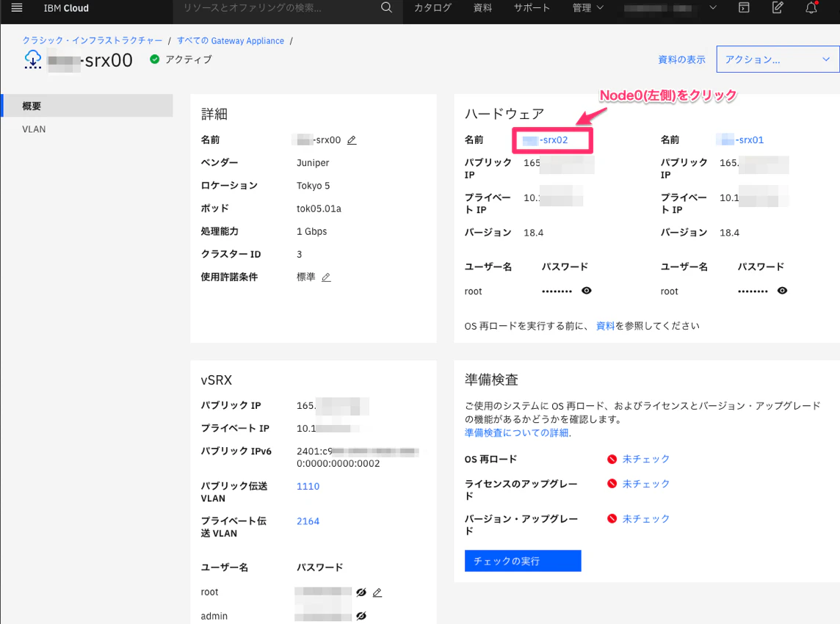Image resolution: width=840 pixels, height=624 pixels.
Task: Open the カタログ menu
Action: point(433,8)
